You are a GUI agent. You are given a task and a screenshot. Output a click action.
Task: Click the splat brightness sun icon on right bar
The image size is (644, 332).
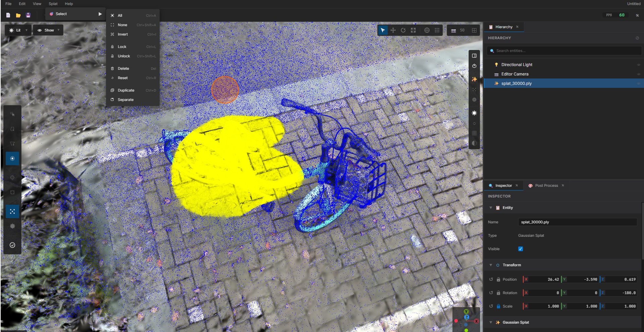(x=475, y=113)
